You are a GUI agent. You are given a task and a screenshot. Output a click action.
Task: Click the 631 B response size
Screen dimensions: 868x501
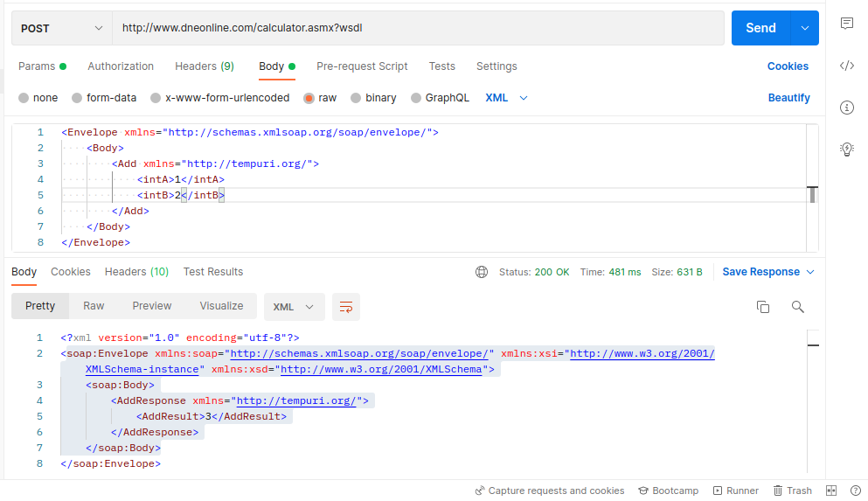(689, 272)
